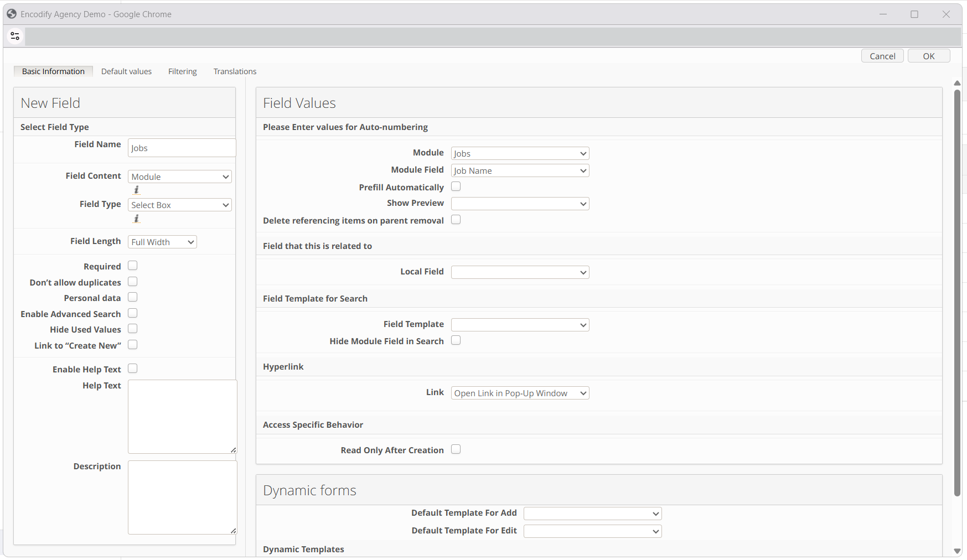Open the Field Length Full Width dropdown

coord(162,242)
